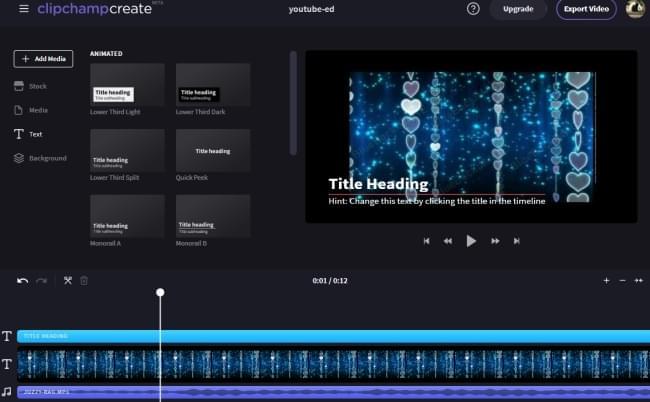Open the Stock sidebar tab
Screen dimensions: 650x402
click(x=37, y=86)
